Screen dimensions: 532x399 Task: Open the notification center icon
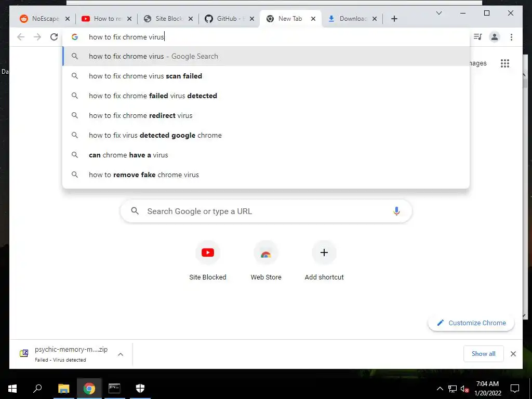click(515, 389)
